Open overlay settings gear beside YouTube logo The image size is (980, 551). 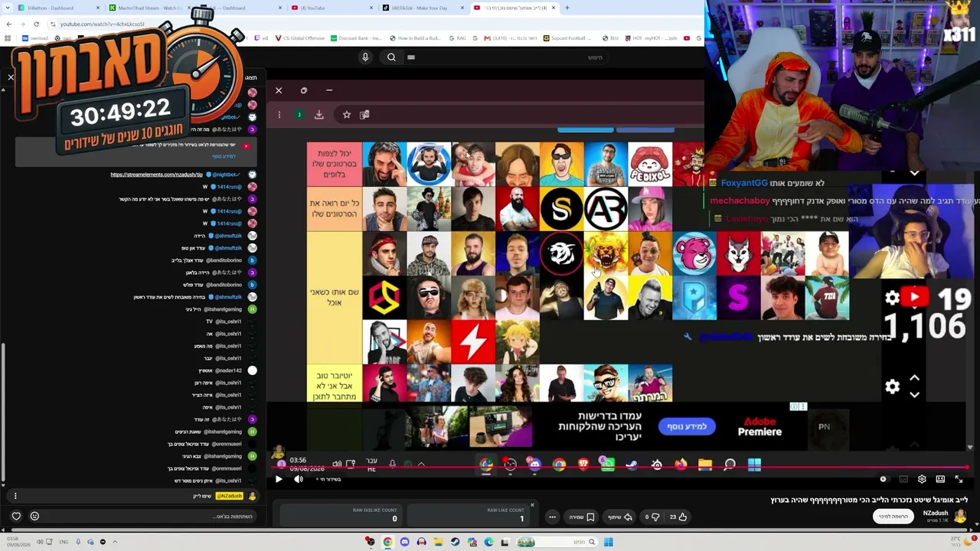pos(892,298)
